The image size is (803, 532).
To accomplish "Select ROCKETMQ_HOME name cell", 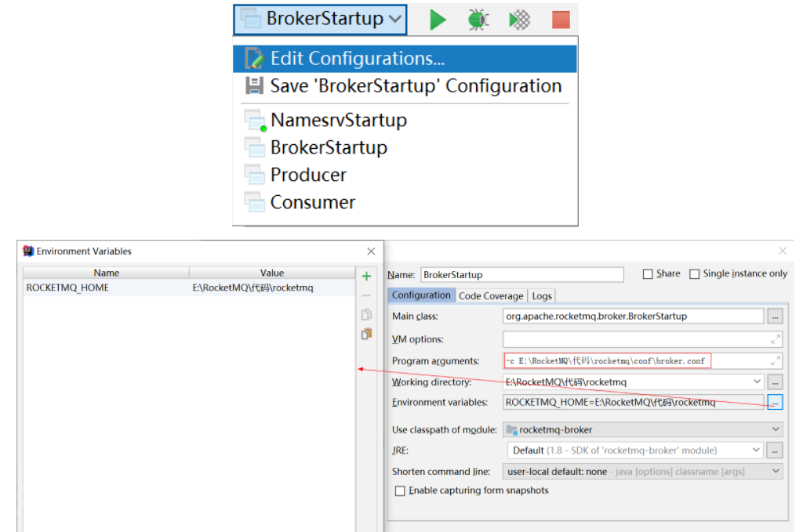I will [106, 288].
